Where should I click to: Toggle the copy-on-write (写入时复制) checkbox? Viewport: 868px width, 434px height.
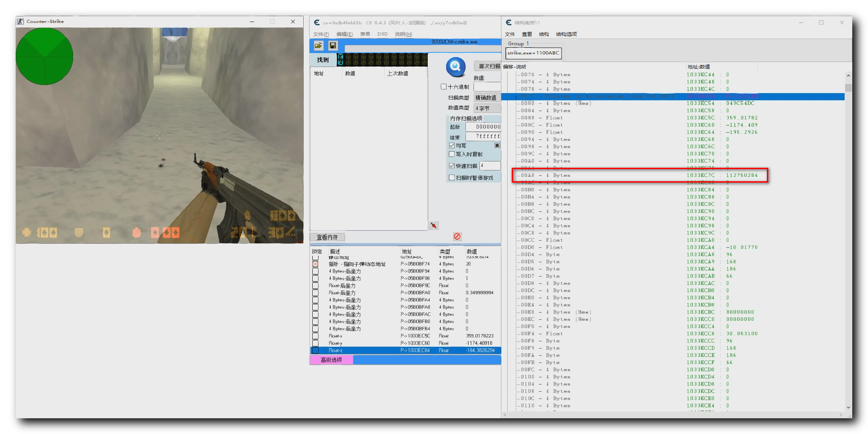pyautogui.click(x=452, y=154)
